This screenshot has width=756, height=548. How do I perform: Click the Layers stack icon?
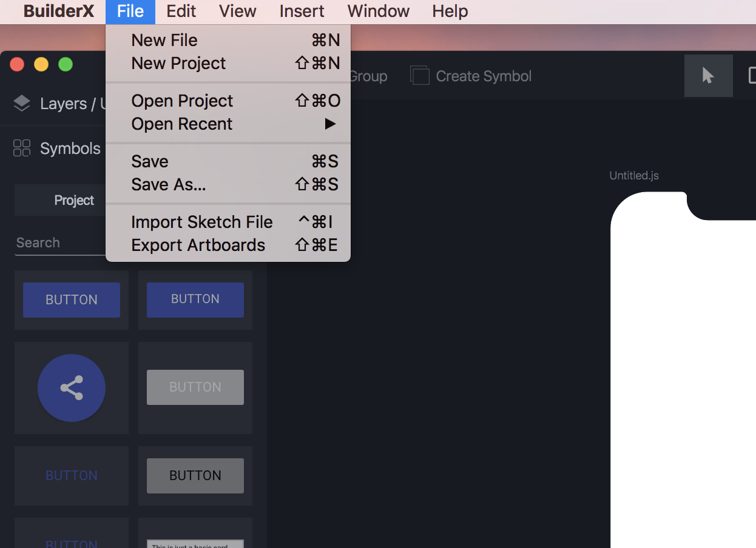tap(22, 104)
